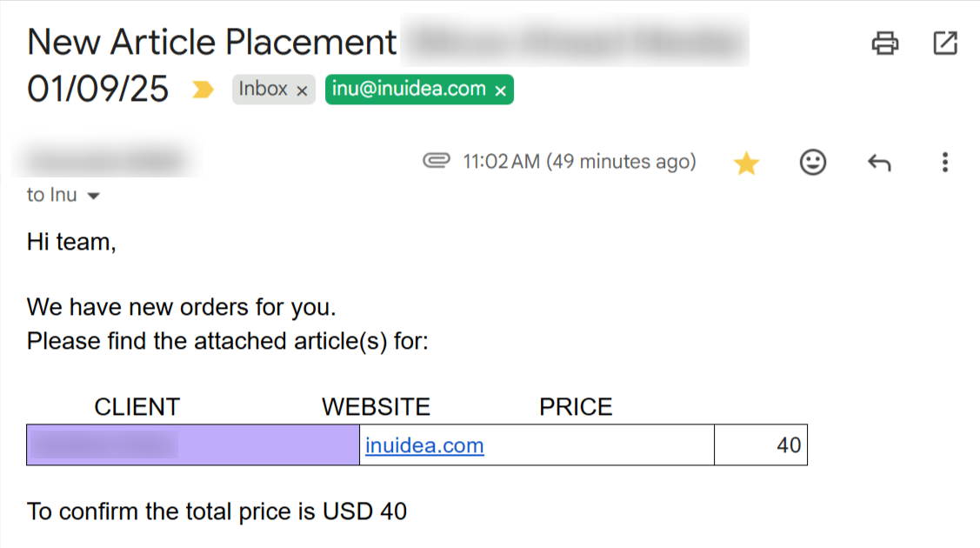
Task: Click the yellow importance marker
Action: (203, 90)
